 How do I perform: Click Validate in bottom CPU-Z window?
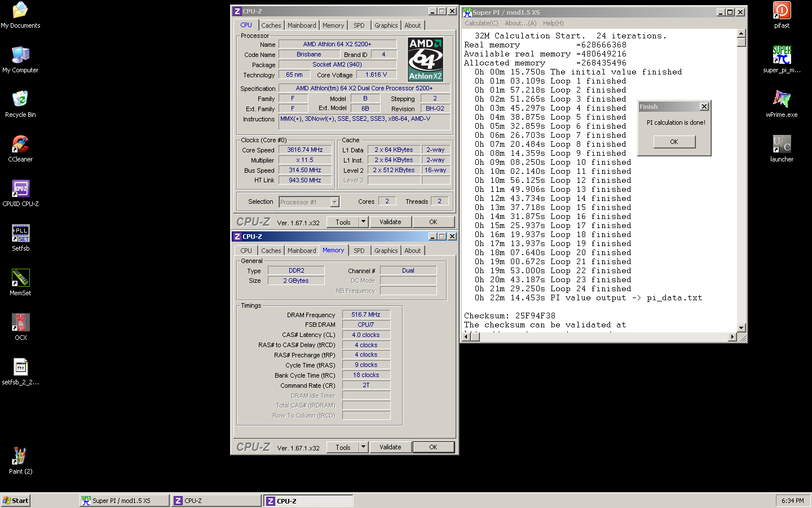390,447
